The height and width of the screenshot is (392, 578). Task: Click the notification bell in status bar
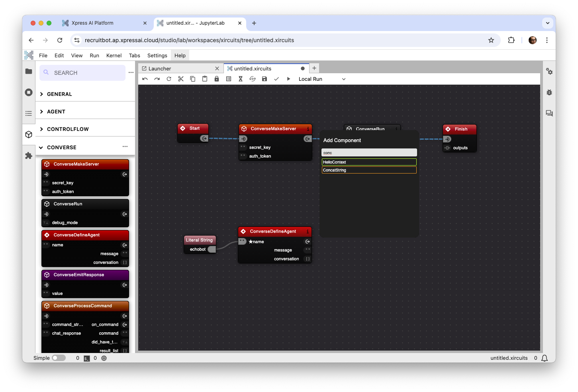click(x=544, y=358)
